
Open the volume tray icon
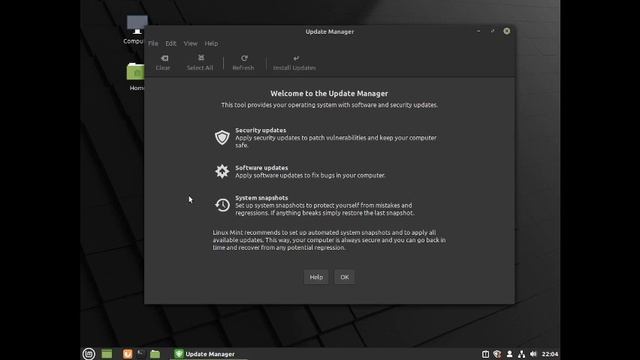533,354
